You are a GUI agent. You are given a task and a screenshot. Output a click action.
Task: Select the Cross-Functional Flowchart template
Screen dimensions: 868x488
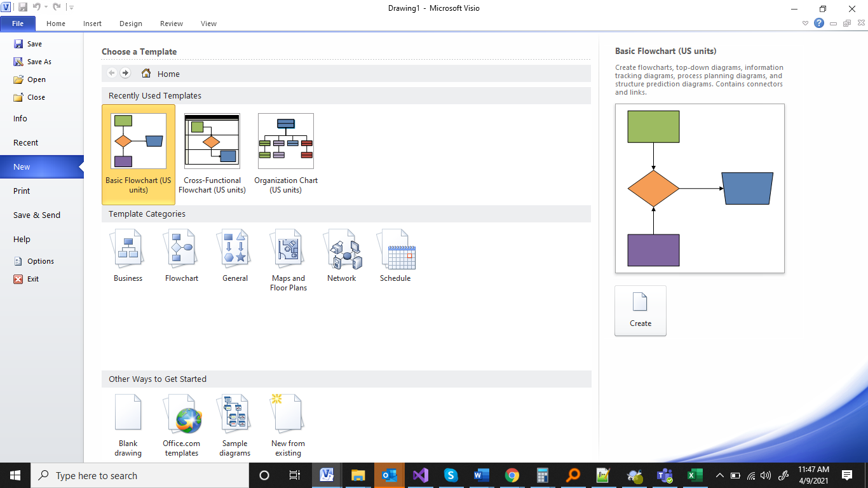tap(212, 154)
